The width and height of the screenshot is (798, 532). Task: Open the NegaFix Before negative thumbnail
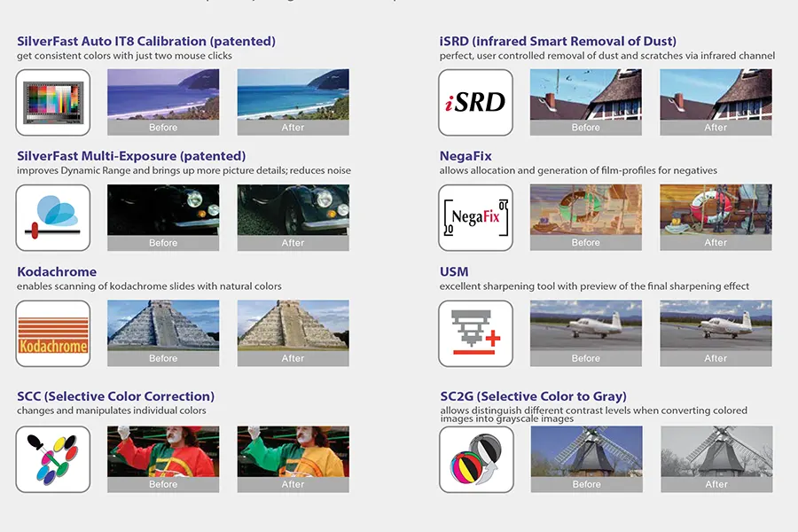586,217
